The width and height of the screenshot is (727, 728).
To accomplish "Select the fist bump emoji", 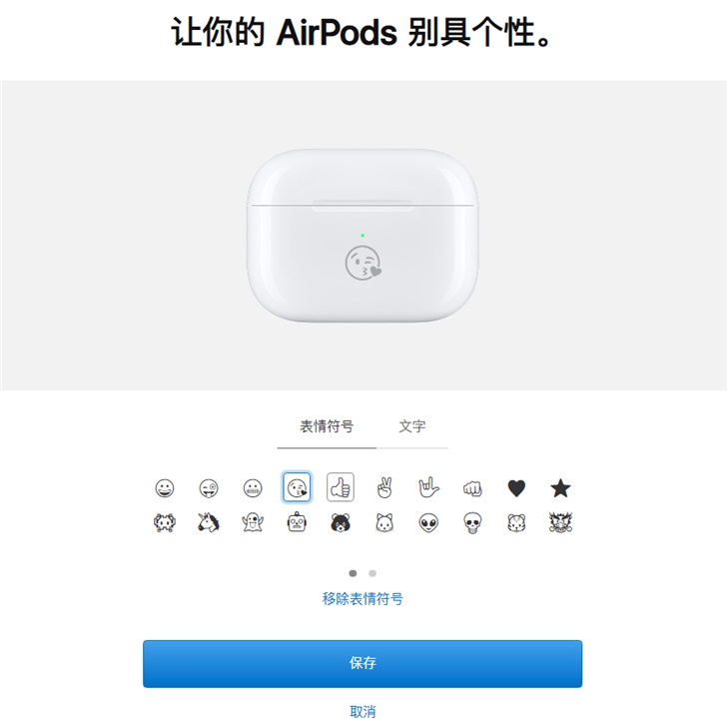I will [472, 488].
